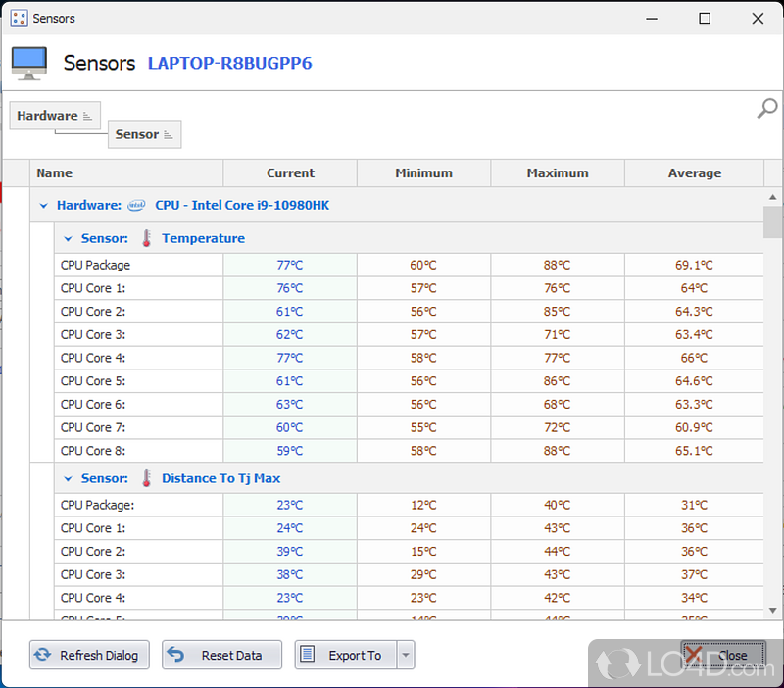
Task: Collapse the Hardware CPU Intel Core i9 group
Action: (x=43, y=206)
